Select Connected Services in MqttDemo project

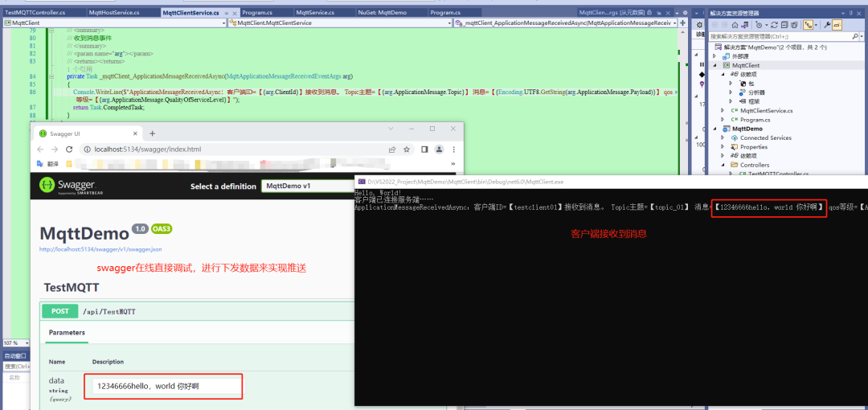point(766,137)
